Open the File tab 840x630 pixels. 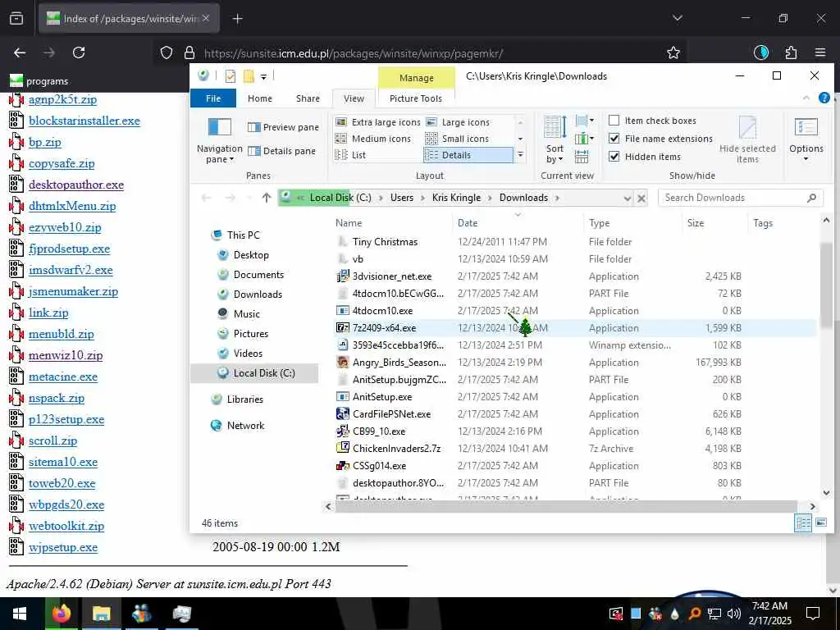(213, 98)
